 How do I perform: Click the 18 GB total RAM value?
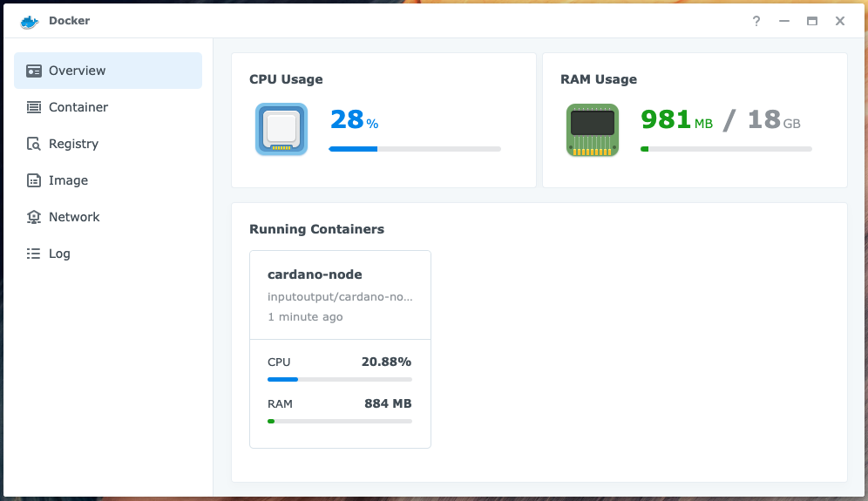click(774, 119)
